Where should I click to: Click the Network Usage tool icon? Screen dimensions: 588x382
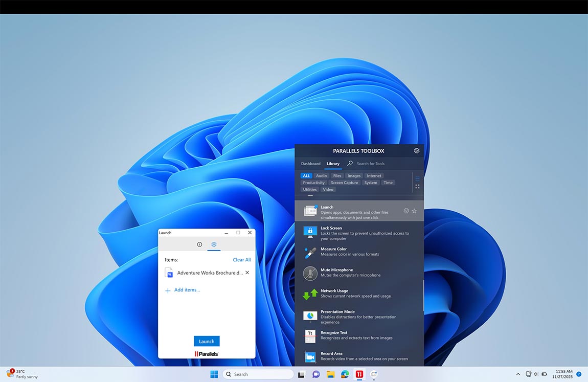point(310,293)
